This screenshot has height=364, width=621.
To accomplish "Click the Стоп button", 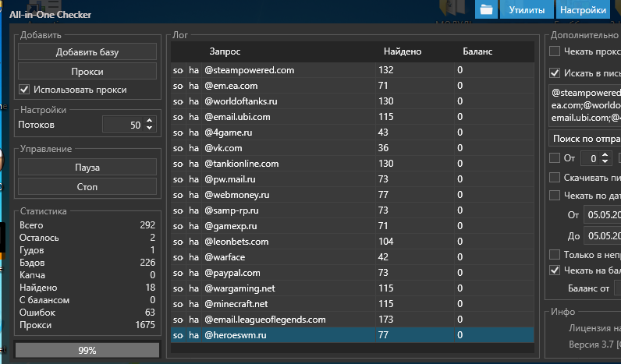I will 87,187.
